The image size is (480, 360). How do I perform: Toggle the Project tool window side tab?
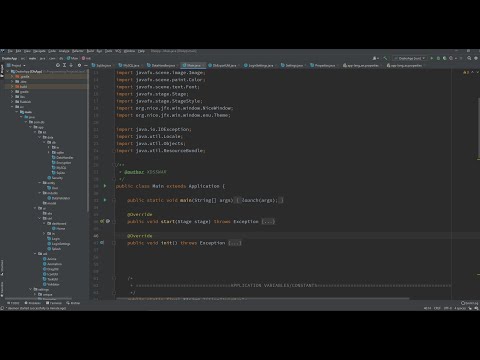click(2, 71)
